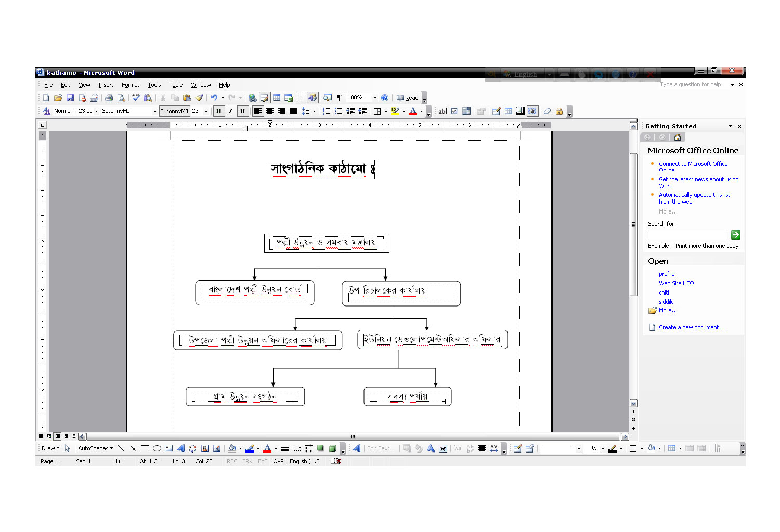Open the 'Web Site UEO' recent document
The image size is (780, 532).
pos(676,283)
